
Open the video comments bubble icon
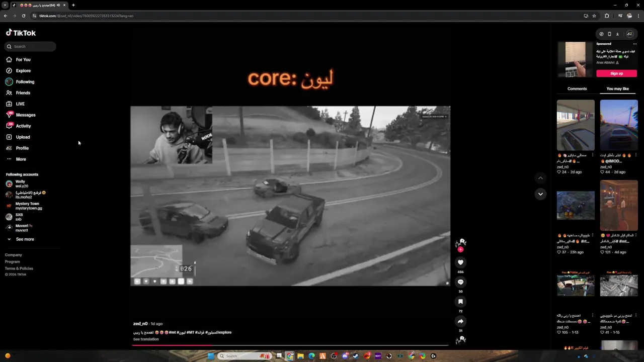click(460, 282)
